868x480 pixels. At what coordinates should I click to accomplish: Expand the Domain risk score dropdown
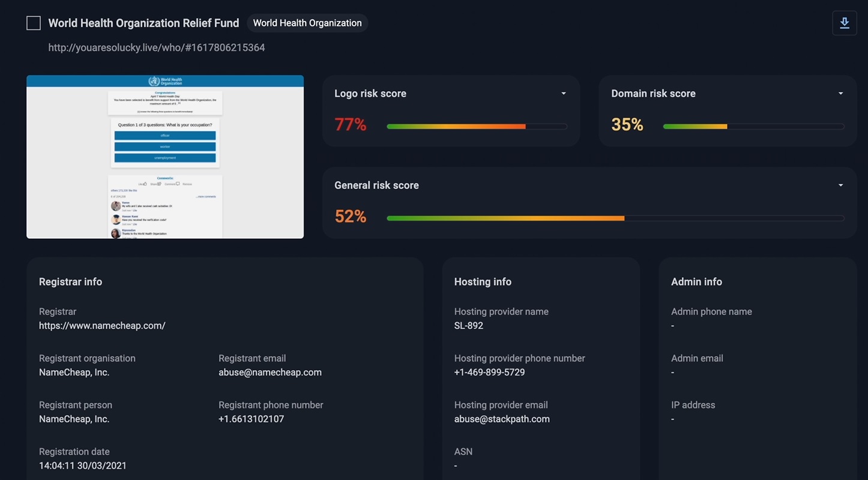(840, 94)
